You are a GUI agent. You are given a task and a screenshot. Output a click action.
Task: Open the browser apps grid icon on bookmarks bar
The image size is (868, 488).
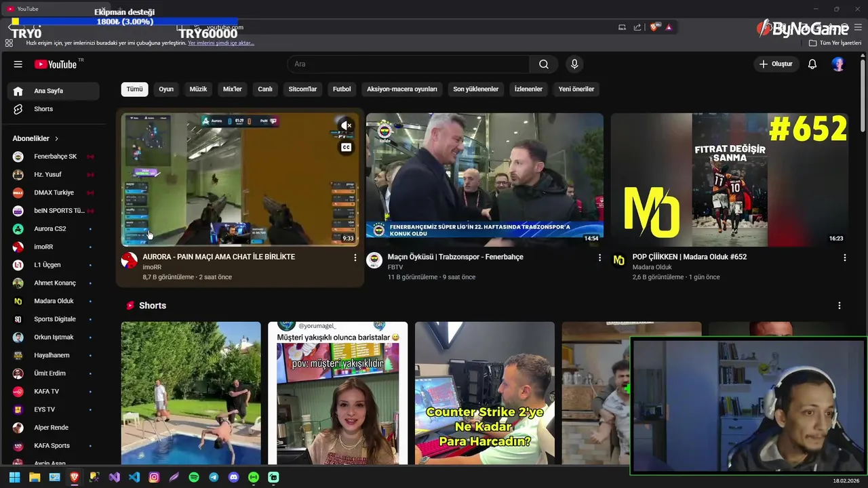point(9,43)
